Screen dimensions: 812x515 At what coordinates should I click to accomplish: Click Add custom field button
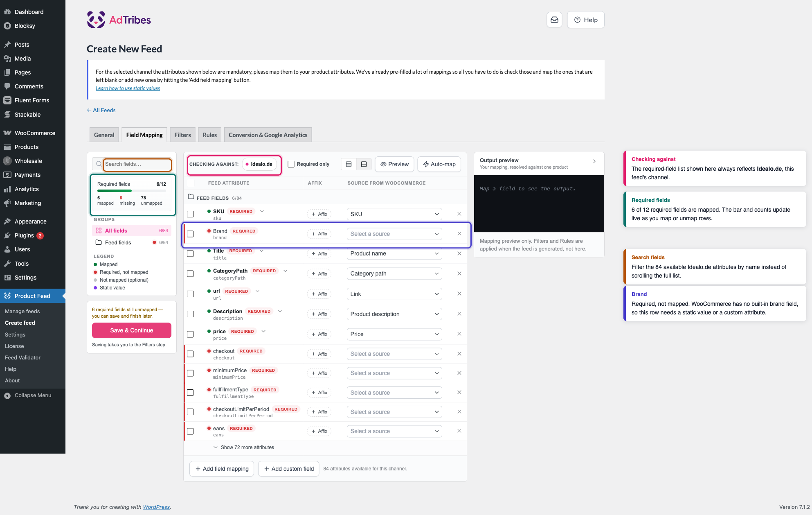pos(289,469)
